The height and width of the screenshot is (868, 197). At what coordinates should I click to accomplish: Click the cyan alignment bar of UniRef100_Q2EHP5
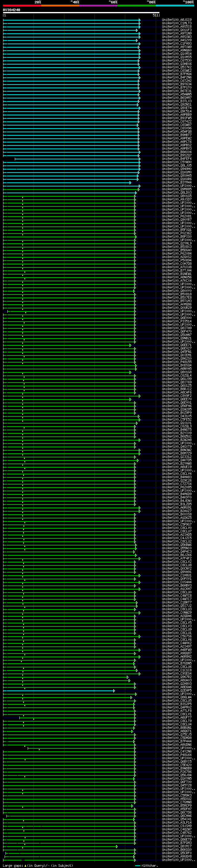[59, 691]
